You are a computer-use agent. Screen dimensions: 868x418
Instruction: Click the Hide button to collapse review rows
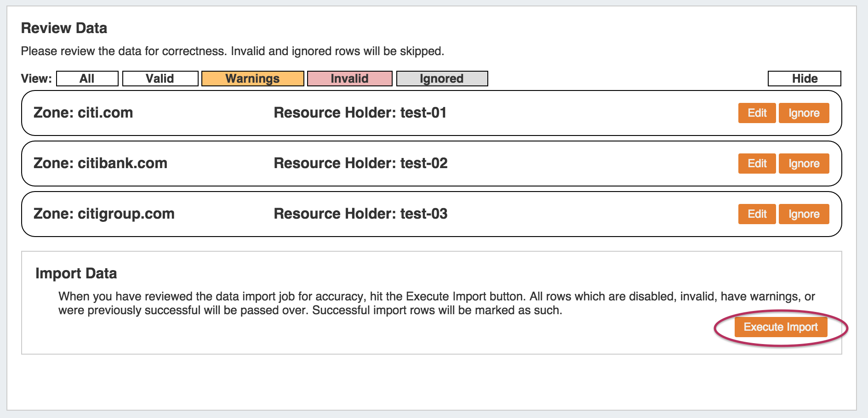[804, 79]
